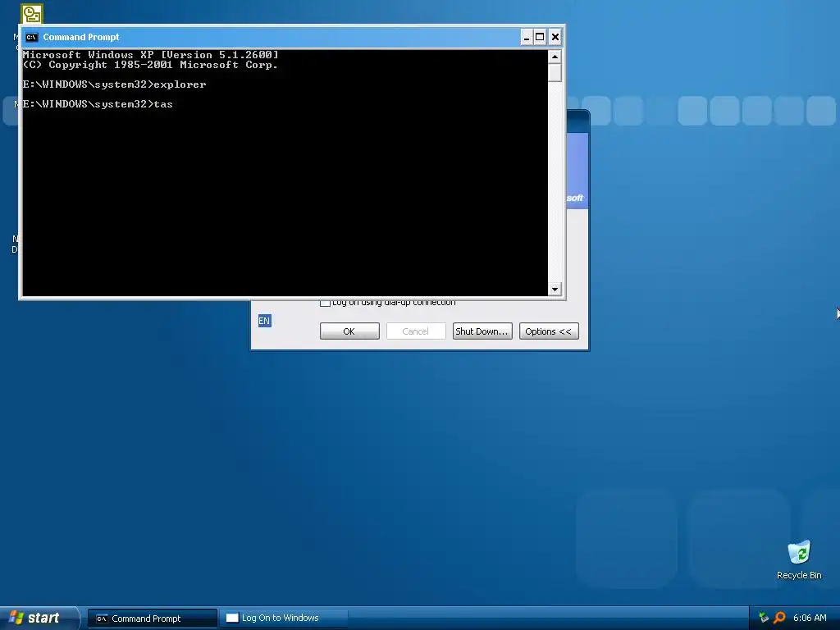Screen dimensions: 840x630
Task: Click the magnifier icon in the system tray
Action: coord(779,618)
